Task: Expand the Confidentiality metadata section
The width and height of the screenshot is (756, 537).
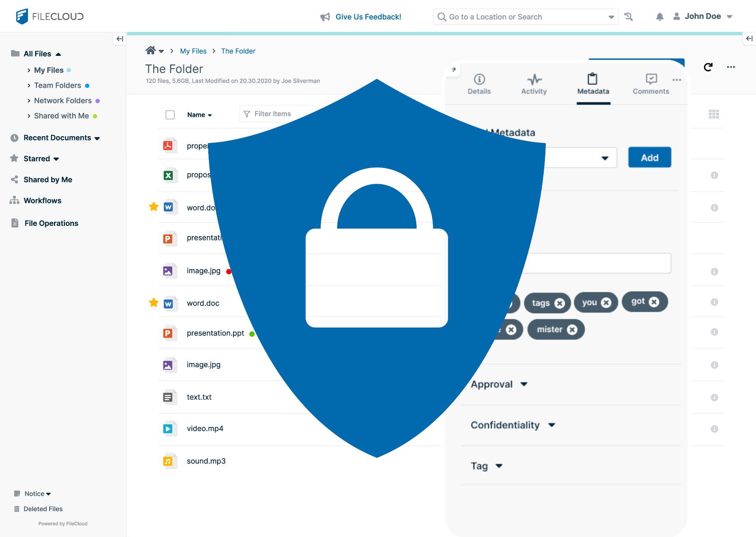Action: coord(552,425)
